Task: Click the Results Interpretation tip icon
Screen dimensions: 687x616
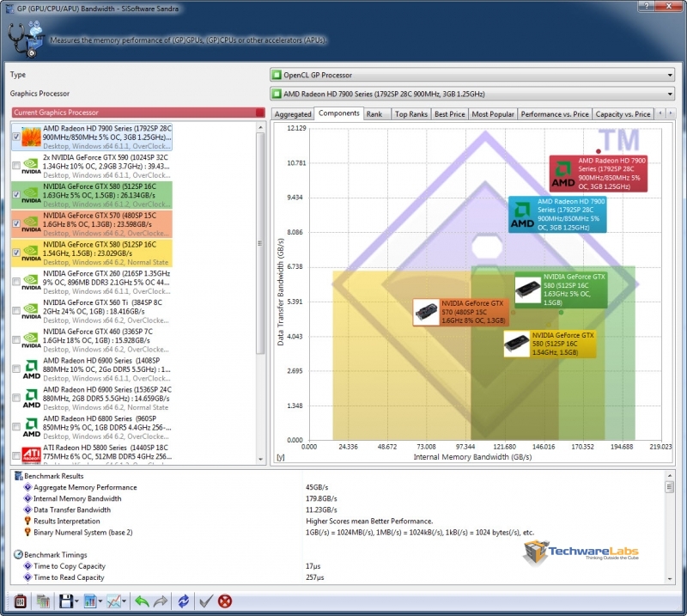Action: (x=27, y=521)
